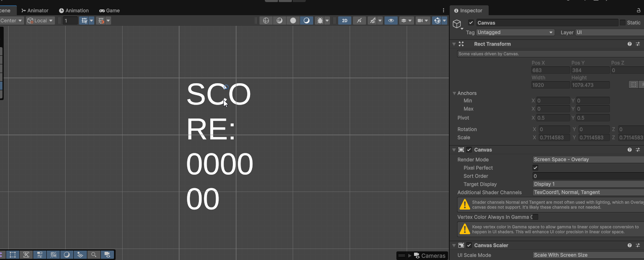Expand the Cameras overlay panel
Image resolution: width=644 pixels, height=260 pixels.
(x=410, y=255)
